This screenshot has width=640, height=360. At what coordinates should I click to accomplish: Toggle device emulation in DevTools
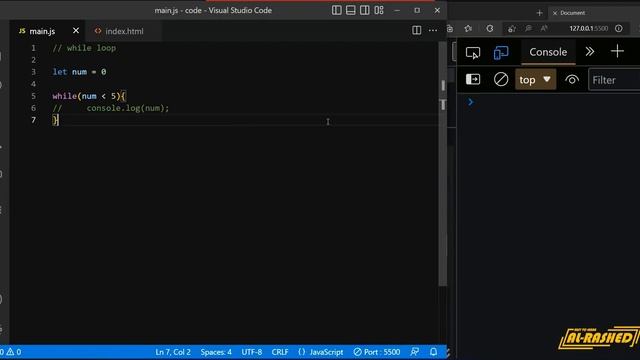point(501,53)
